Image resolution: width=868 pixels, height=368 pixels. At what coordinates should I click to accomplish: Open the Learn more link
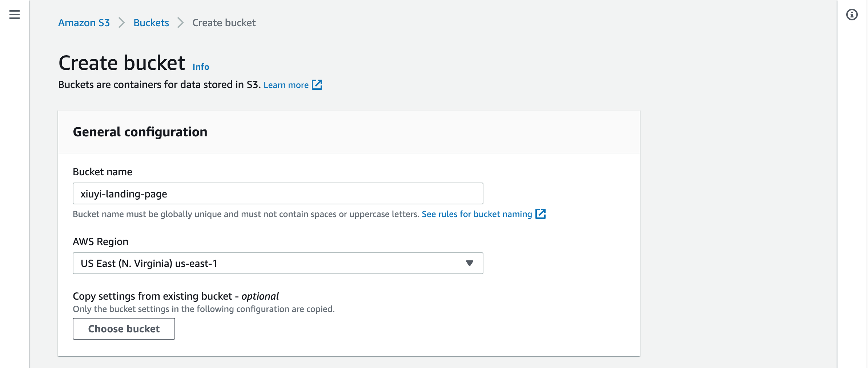pos(286,85)
